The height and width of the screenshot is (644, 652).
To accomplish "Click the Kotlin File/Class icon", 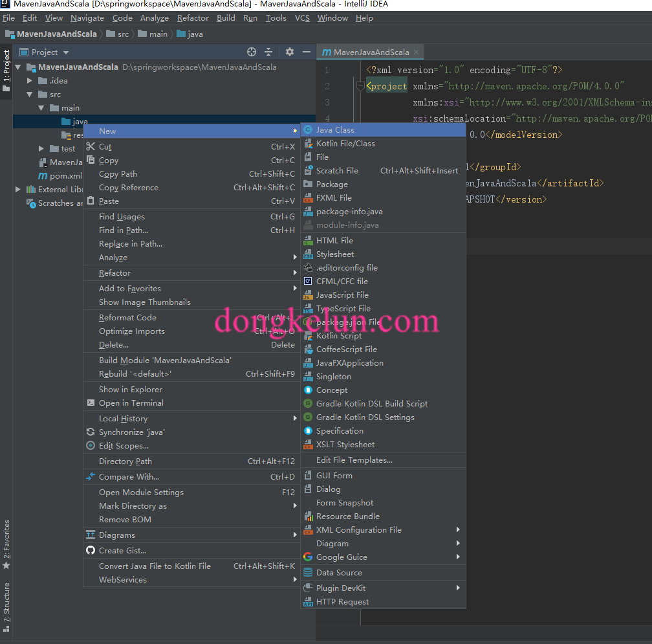I will [x=308, y=144].
